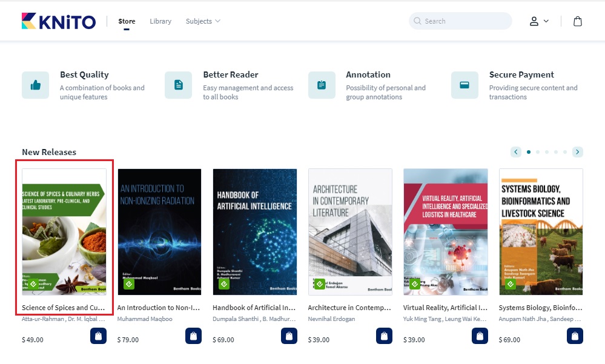Screen dimensions: 605x364
Task: Add Systems Biology book to cart
Action: (x=575, y=336)
